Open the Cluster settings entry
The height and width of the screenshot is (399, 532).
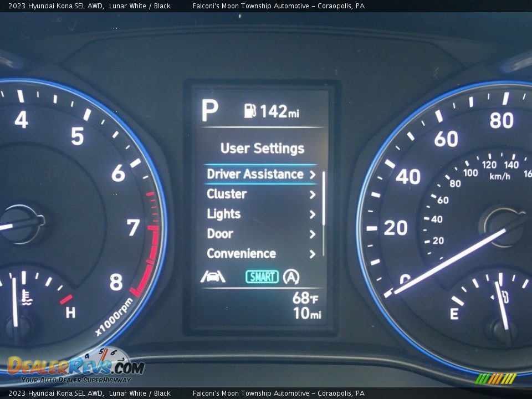click(x=260, y=194)
